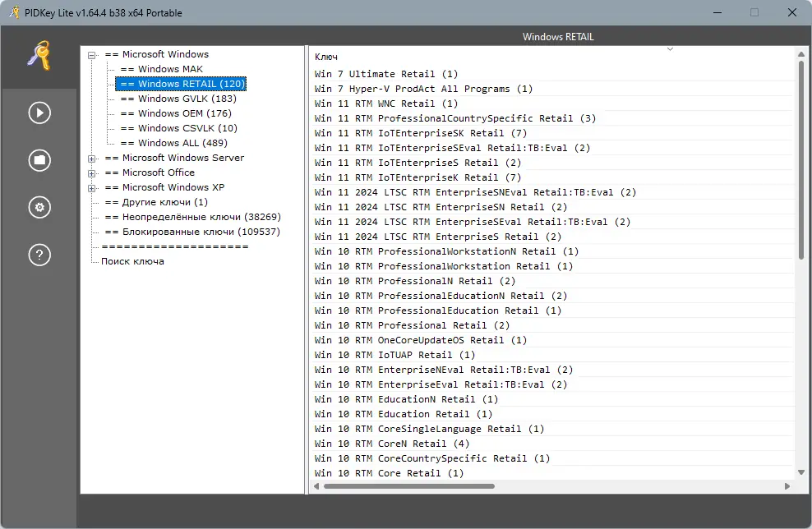Select Win 10 ProfessionalWorkstation Retail (1) row

[x=551, y=266]
